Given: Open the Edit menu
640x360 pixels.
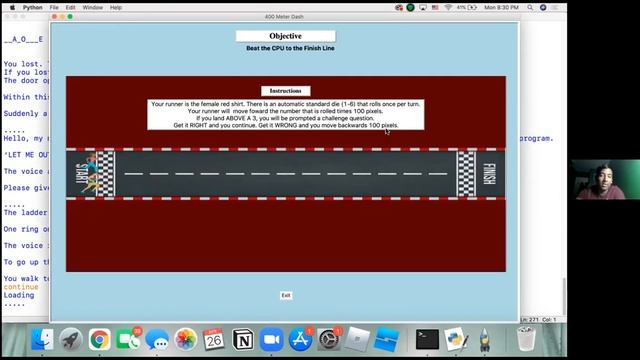Looking at the screenshot, I should pyautogui.click(x=70, y=7).
